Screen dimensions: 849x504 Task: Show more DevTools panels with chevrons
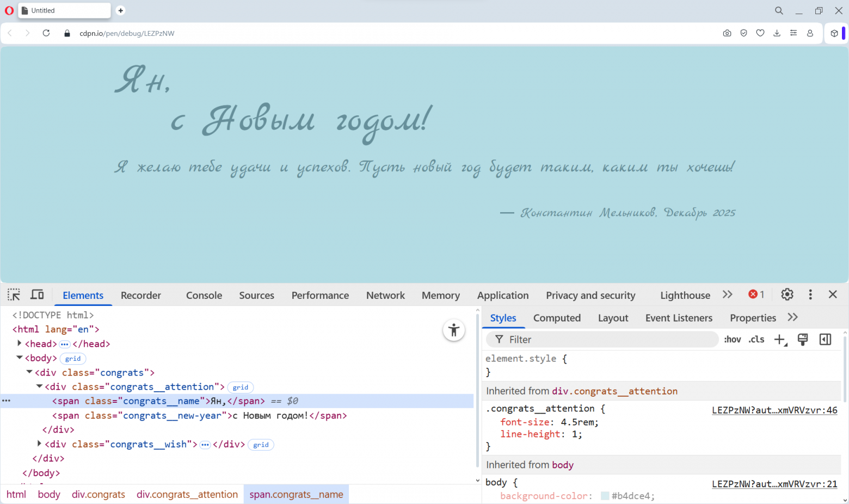pyautogui.click(x=728, y=294)
